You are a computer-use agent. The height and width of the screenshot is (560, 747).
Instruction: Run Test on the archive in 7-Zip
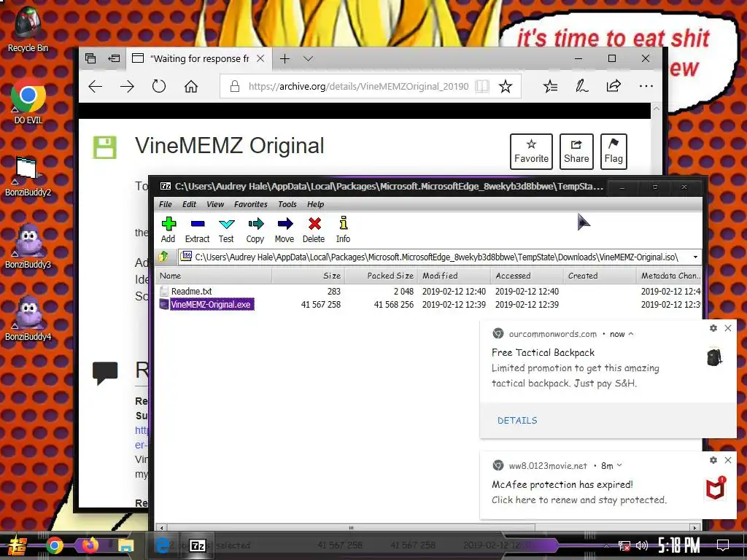click(x=226, y=230)
